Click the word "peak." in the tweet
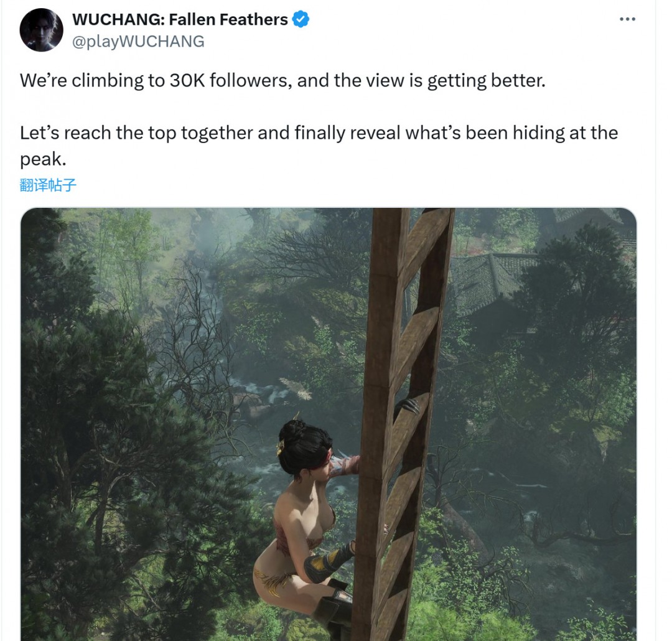The image size is (672, 641). point(43,159)
